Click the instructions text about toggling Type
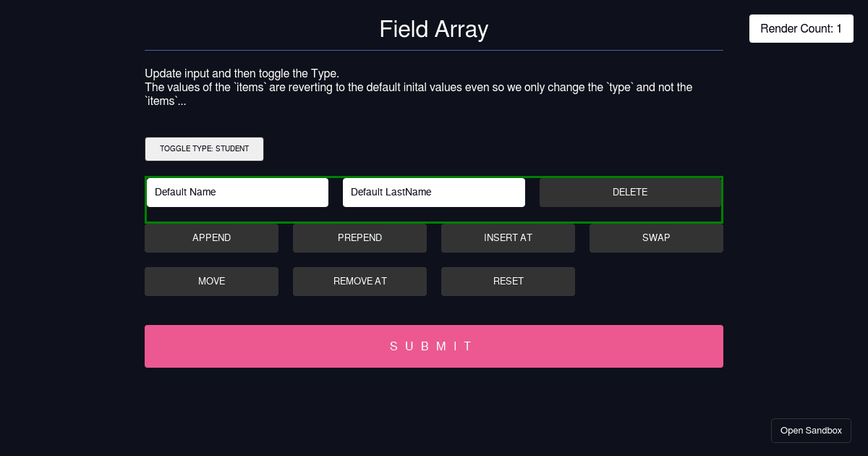This screenshot has height=456, width=868. pyautogui.click(x=418, y=87)
